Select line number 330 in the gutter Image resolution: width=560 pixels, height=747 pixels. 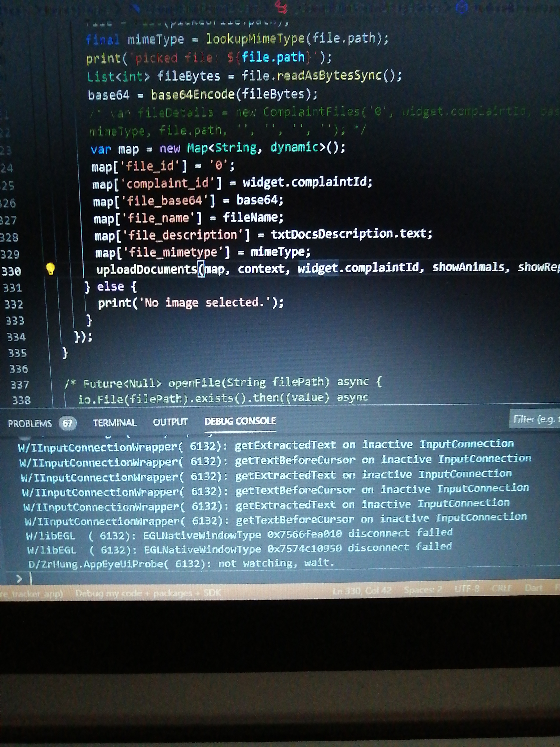(12, 271)
